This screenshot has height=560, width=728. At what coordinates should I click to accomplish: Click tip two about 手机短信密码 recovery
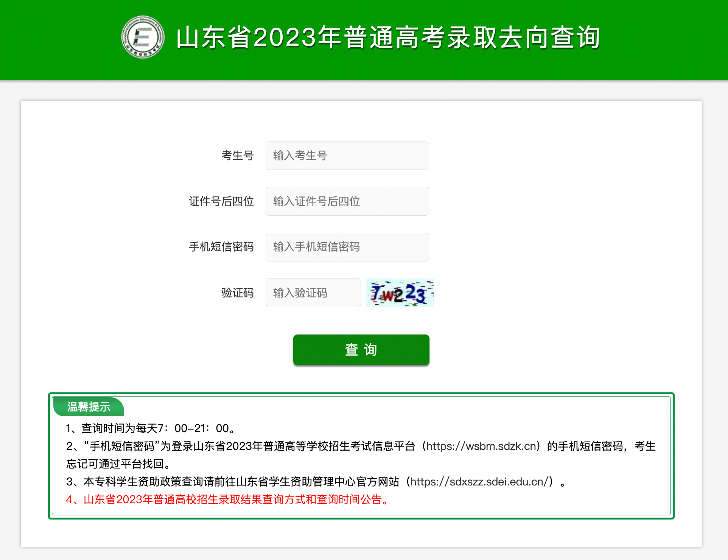point(361,455)
